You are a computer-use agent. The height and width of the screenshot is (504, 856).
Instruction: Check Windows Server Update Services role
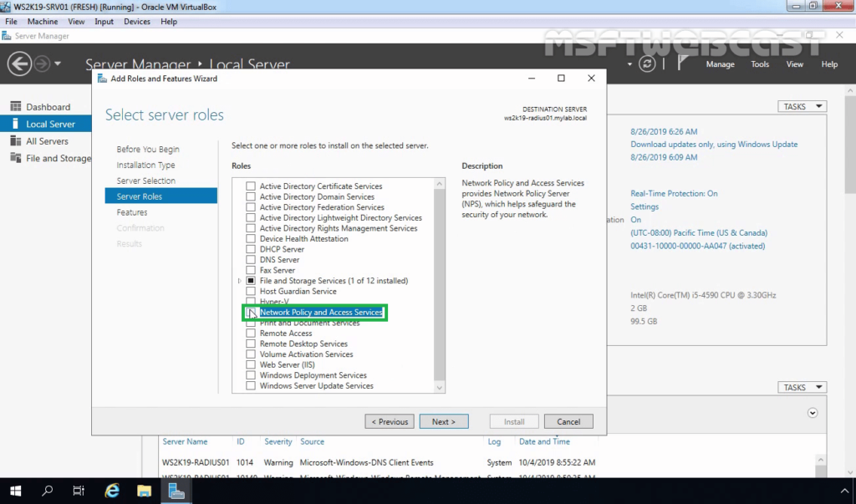tap(251, 385)
